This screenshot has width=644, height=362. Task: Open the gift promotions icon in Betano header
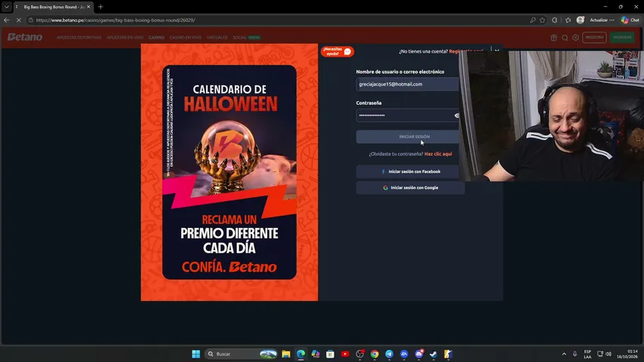pos(553,38)
